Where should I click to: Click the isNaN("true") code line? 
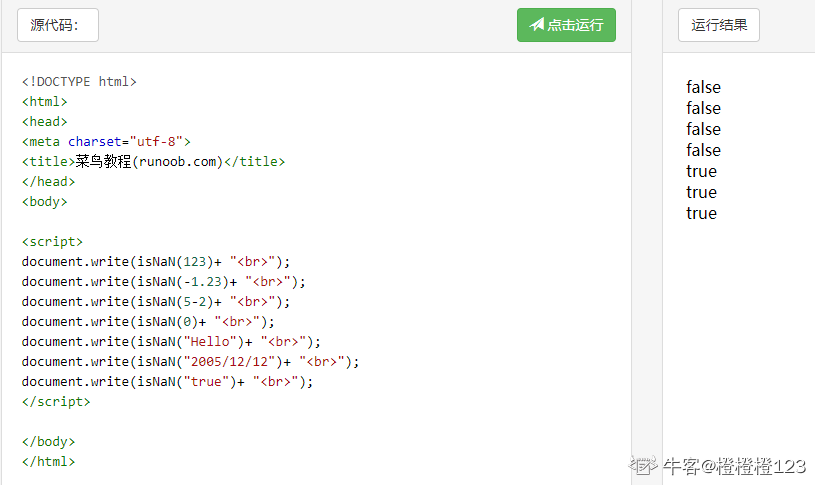tap(167, 382)
